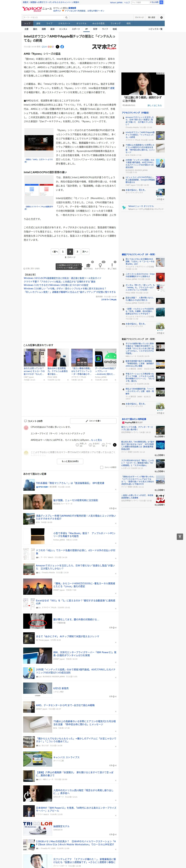Open the 科学 category tab
The width and height of the screenshot is (186, 868).
95,29
